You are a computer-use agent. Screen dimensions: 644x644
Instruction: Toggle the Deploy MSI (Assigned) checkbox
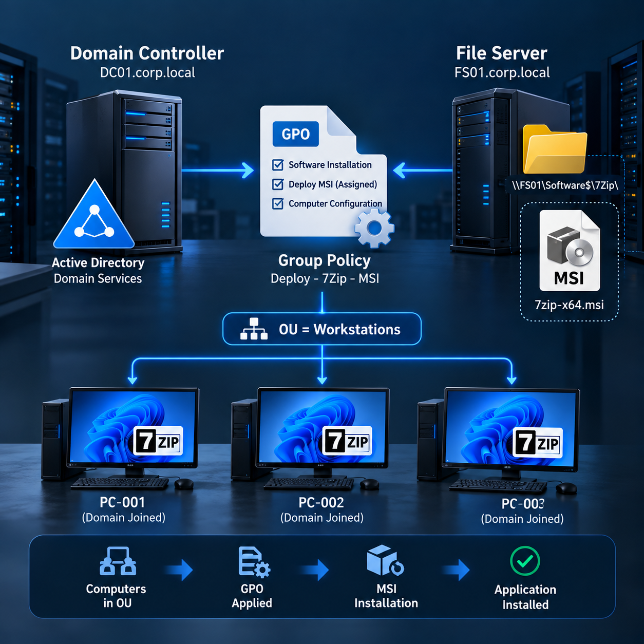[278, 184]
